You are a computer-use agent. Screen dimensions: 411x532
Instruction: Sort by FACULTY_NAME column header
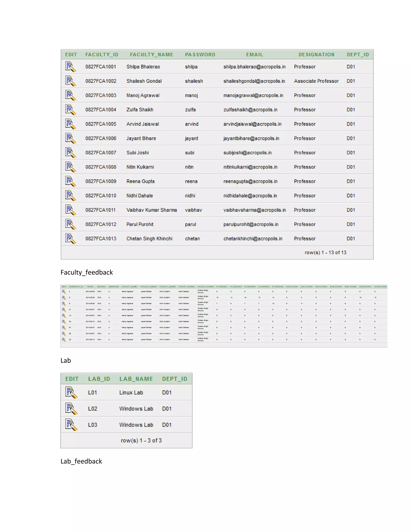pos(152,55)
